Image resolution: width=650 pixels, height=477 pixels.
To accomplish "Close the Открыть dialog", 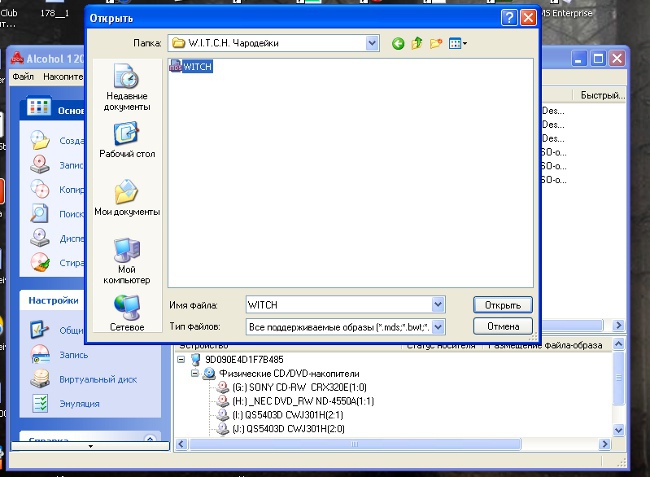I will pos(528,18).
